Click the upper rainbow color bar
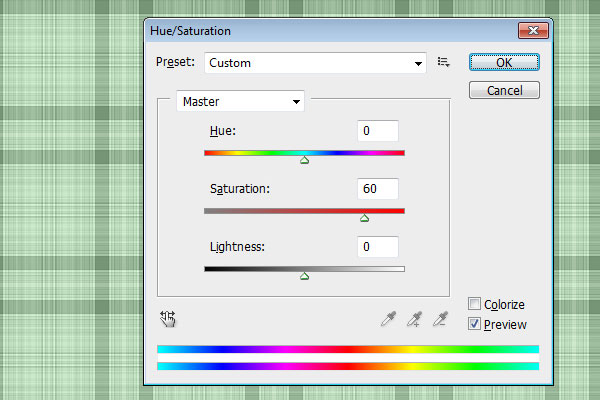600x400 pixels. 348,349
